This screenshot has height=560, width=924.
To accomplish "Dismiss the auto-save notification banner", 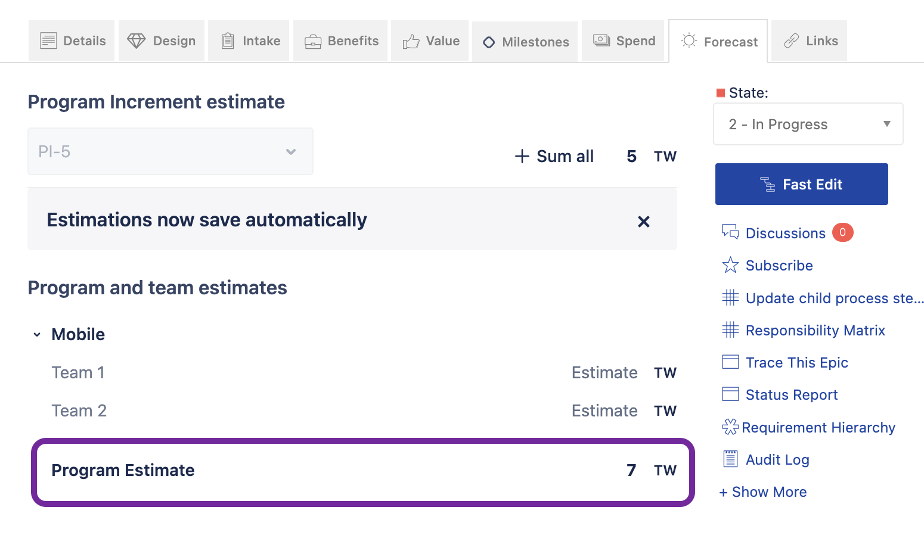I will (x=644, y=222).
